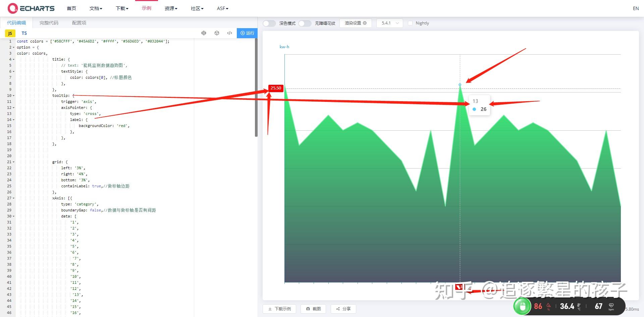Image resolution: width=644 pixels, height=317 pixels.
Task: Select the 示例 examples menu item
Action: point(147,8)
